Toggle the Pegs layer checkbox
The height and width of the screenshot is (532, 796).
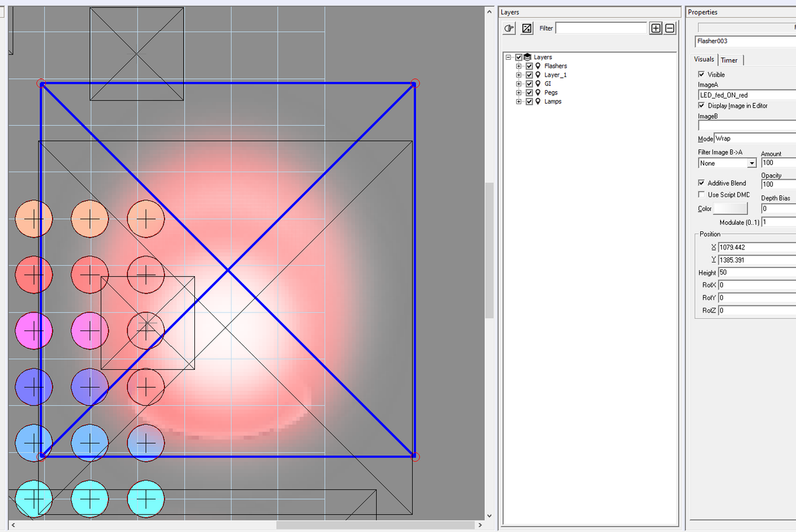pyautogui.click(x=530, y=93)
